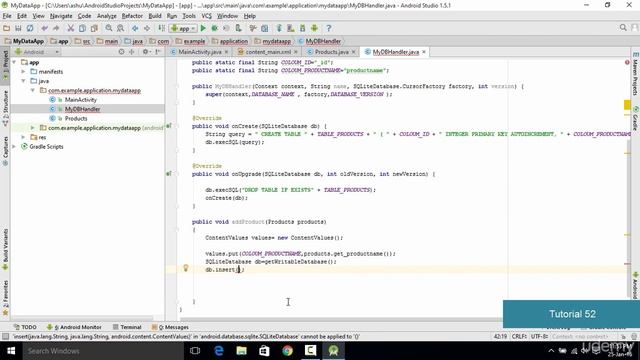Collapse the java folder
640x360 pixels.
tap(24, 81)
